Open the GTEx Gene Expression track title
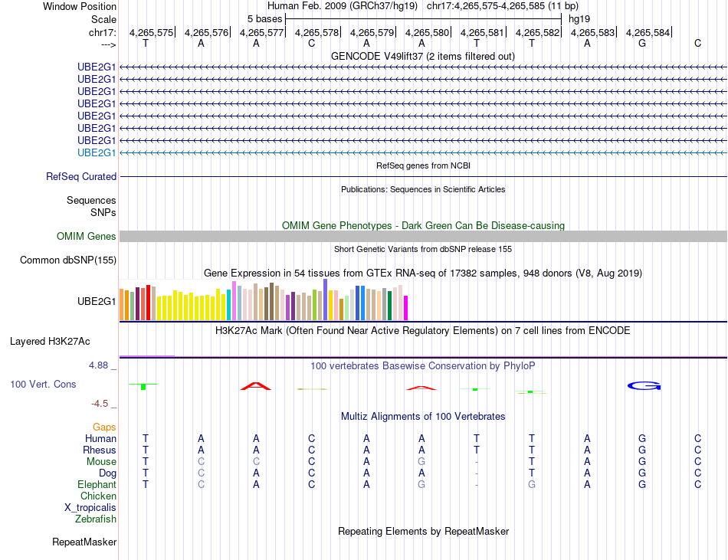728x560 pixels. point(423,273)
